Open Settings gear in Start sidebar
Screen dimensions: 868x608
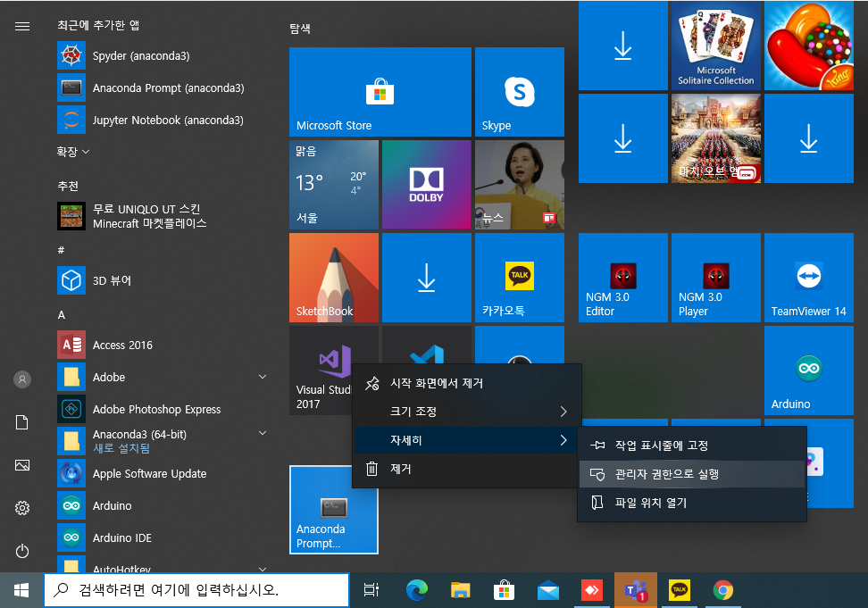point(22,508)
